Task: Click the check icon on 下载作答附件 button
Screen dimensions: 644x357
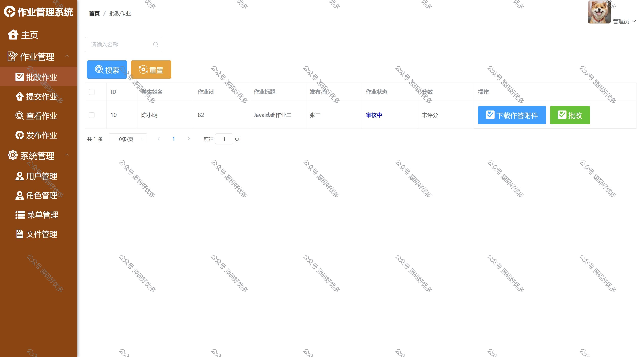Action: [490, 115]
